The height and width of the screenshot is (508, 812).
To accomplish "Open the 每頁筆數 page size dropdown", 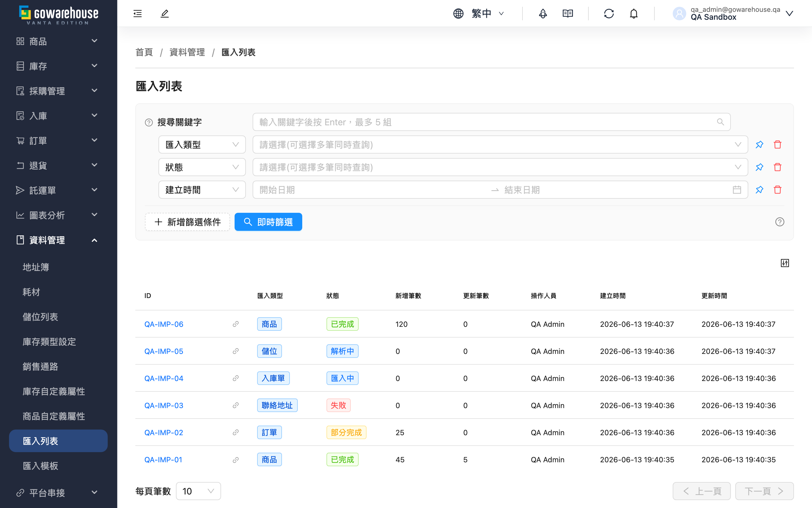I will [198, 491].
